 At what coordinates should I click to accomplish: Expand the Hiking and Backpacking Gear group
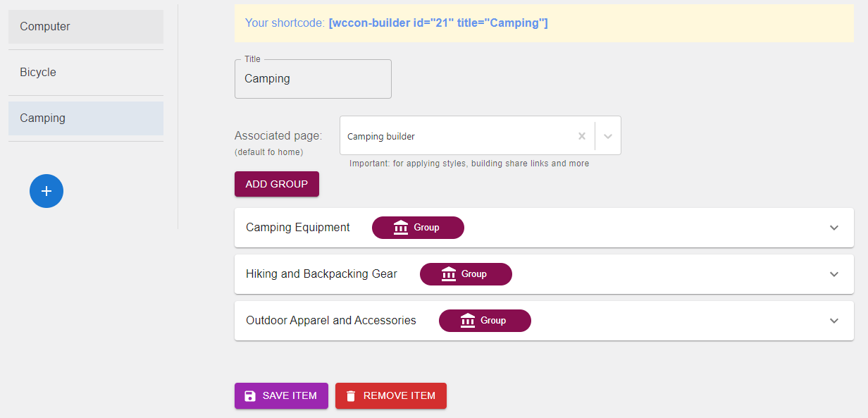(x=833, y=273)
